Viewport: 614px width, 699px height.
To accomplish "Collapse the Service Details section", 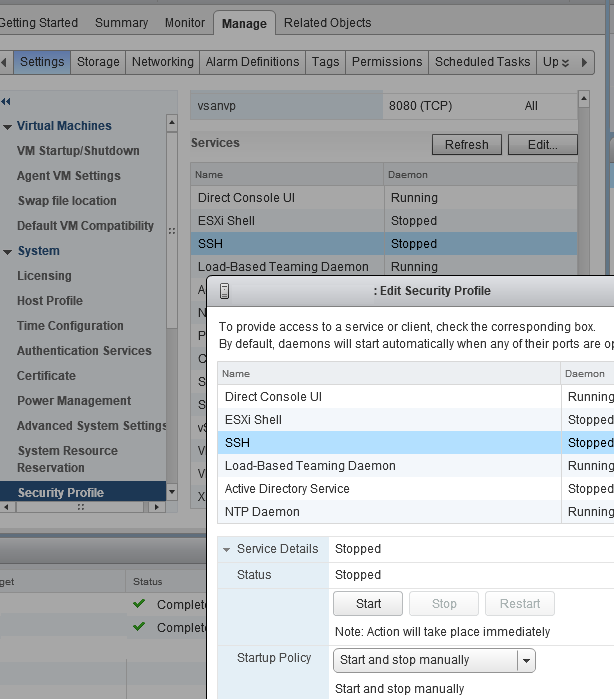I will [x=227, y=550].
